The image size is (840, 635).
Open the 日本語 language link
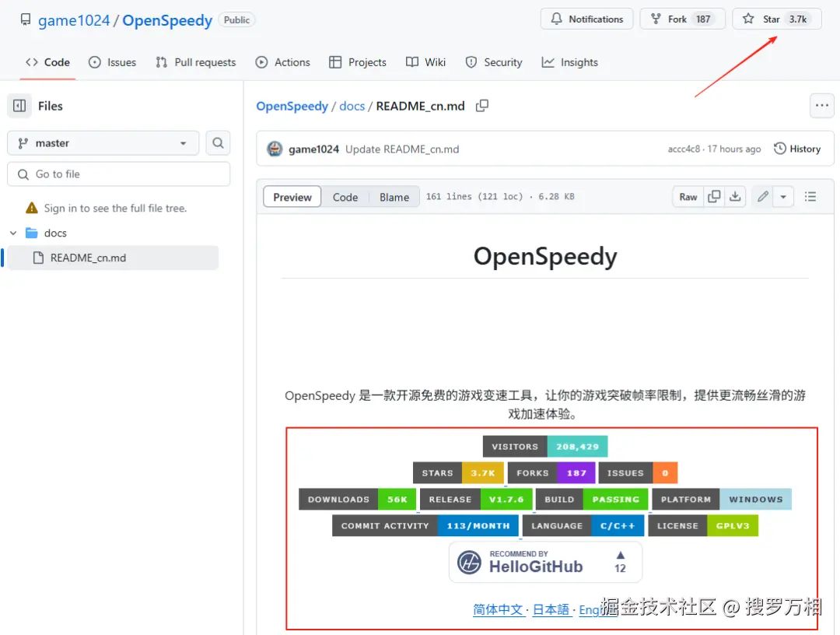click(x=551, y=609)
